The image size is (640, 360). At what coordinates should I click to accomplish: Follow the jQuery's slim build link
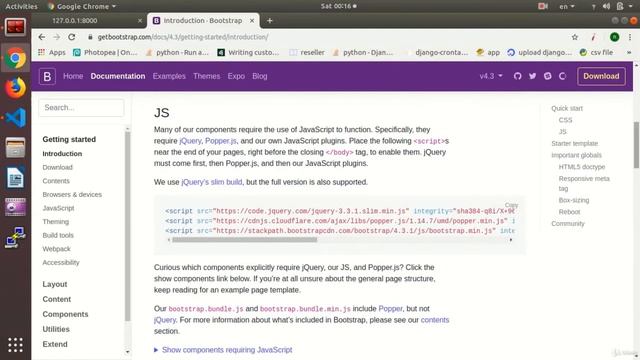point(211,182)
